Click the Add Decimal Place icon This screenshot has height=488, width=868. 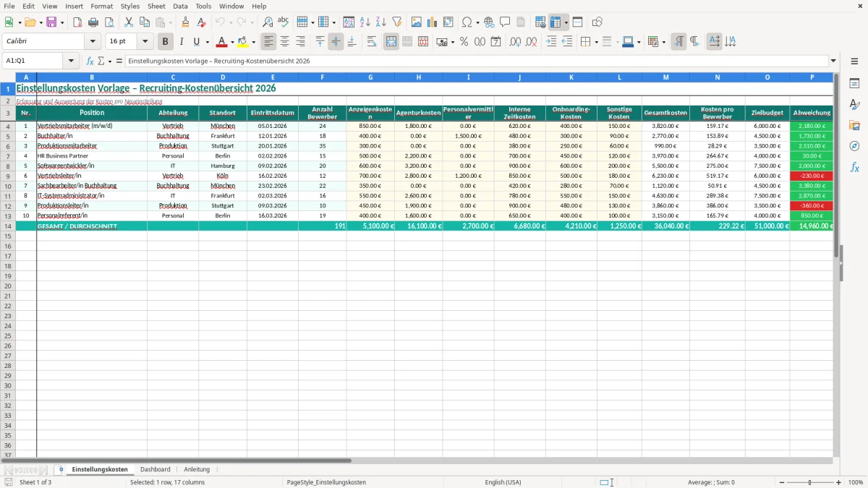(x=516, y=42)
